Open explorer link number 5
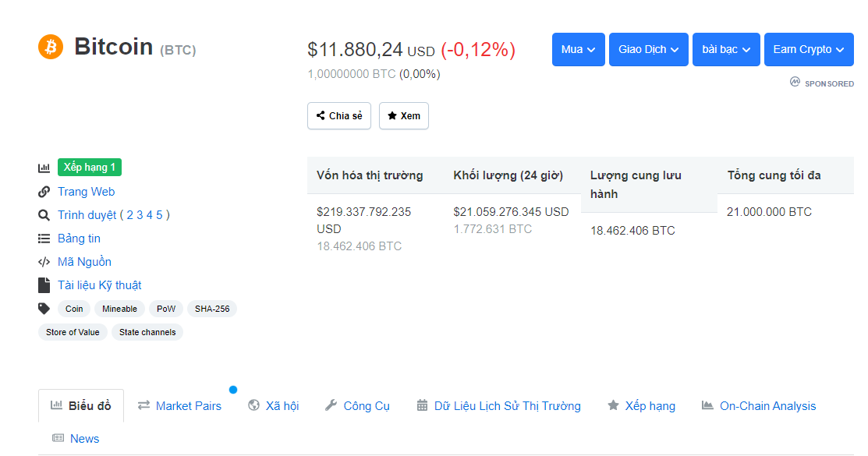The width and height of the screenshot is (868, 456). coord(159,214)
